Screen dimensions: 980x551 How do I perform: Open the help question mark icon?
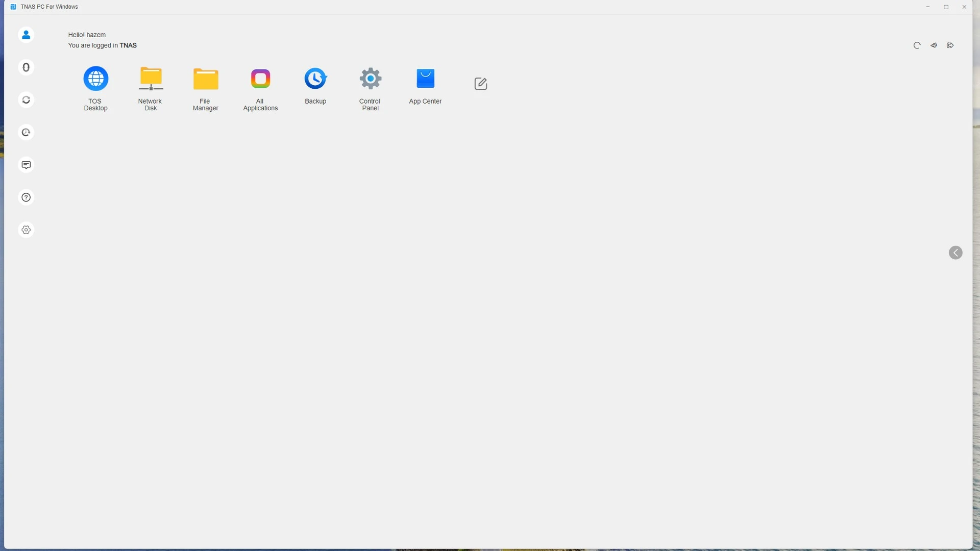26,197
